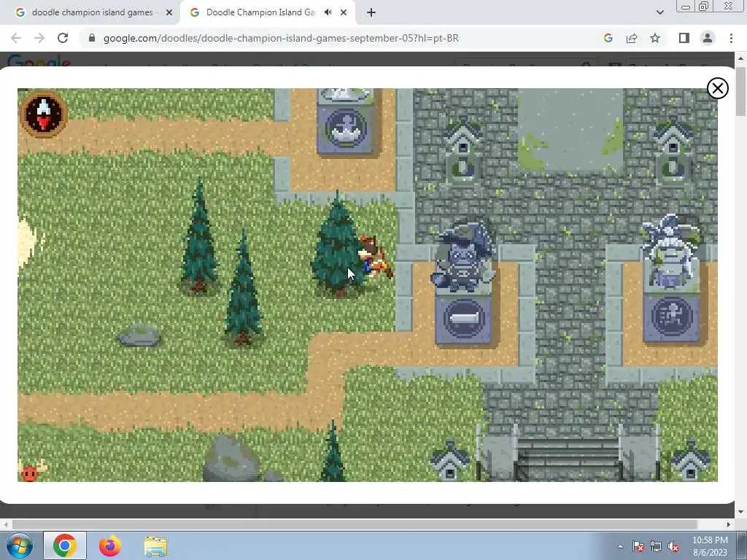This screenshot has height=560, width=747.
Task: Click the compass icon in the game
Action: [x=43, y=114]
